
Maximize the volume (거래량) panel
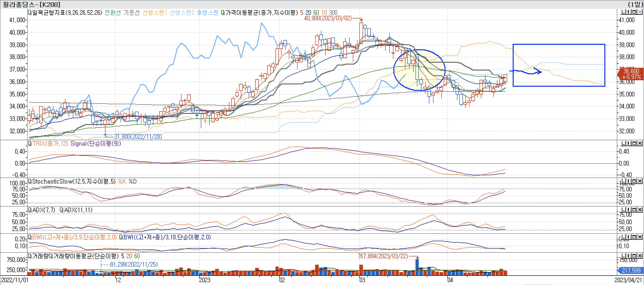[634, 256]
